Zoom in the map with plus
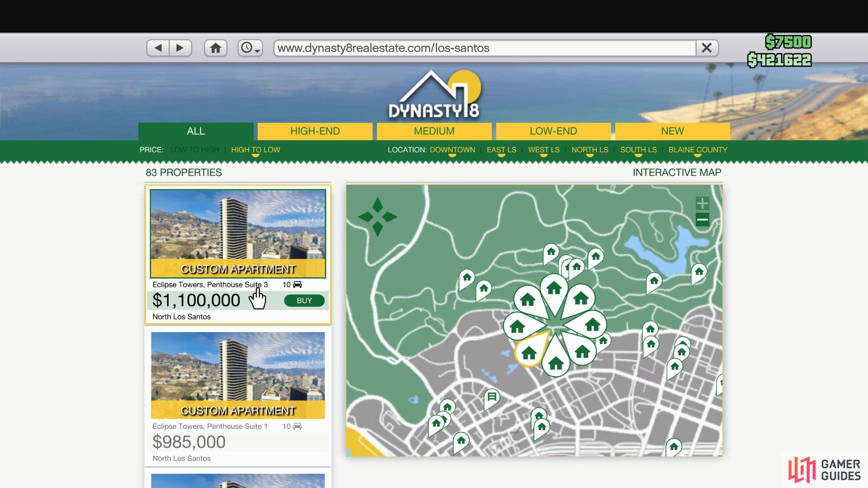 click(x=702, y=203)
